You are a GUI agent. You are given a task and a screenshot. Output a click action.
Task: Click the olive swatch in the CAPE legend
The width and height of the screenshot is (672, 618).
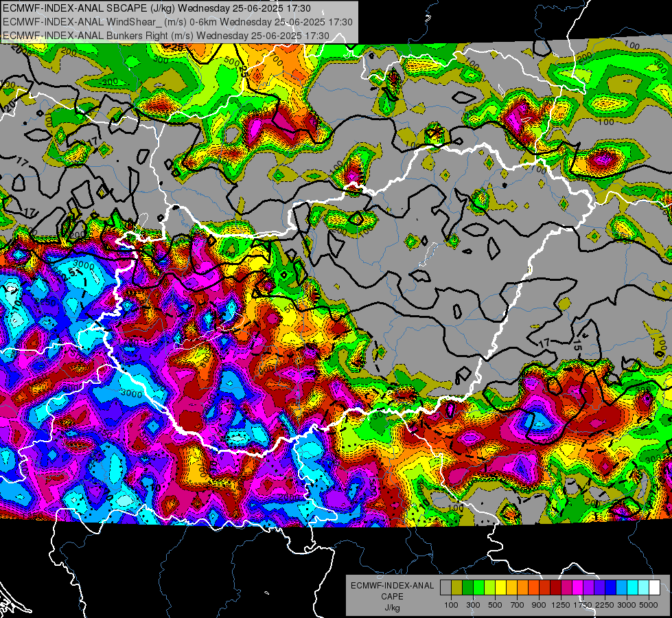457,588
